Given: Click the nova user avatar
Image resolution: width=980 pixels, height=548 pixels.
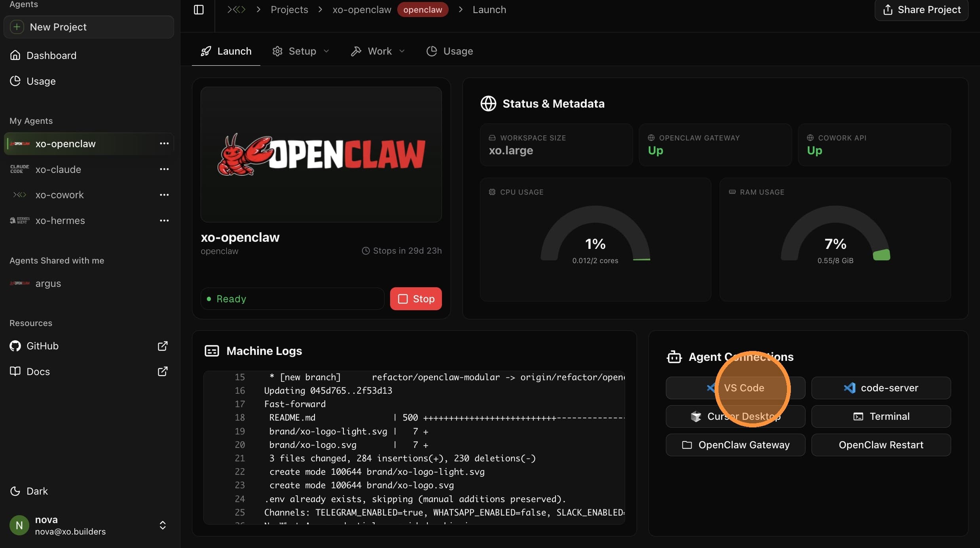Looking at the screenshot, I should pos(19,525).
